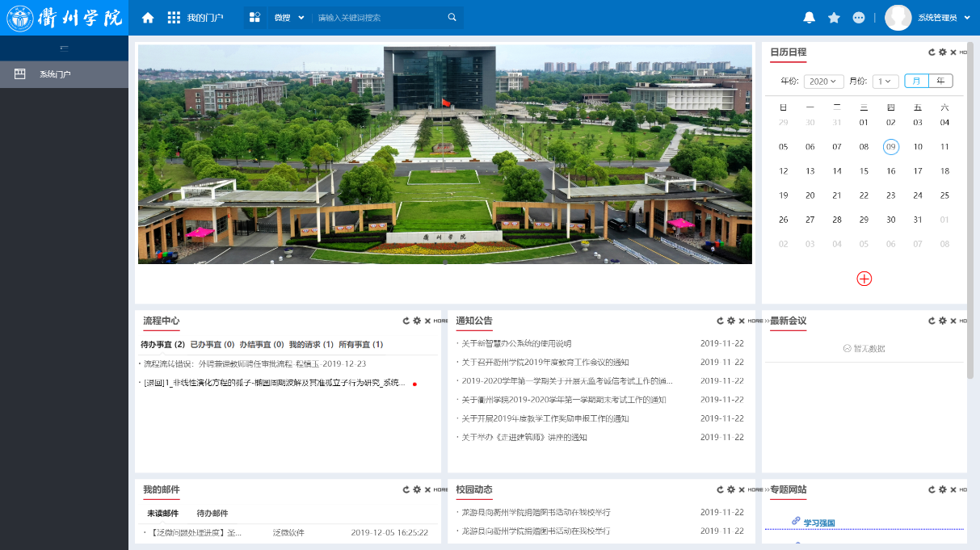Open the 流程流转错误 workflow item
980x550 pixels.
click(x=254, y=364)
